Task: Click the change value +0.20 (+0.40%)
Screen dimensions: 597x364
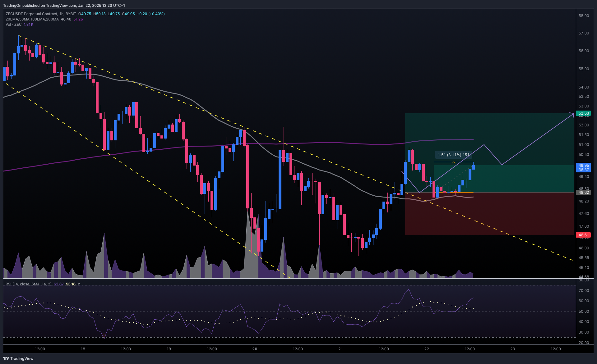Action: (151, 14)
